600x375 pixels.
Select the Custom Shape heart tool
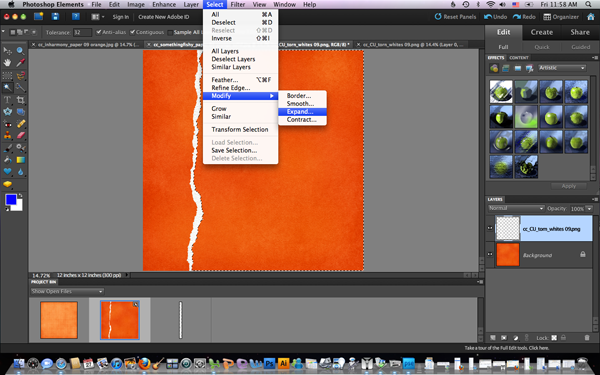coord(7,171)
